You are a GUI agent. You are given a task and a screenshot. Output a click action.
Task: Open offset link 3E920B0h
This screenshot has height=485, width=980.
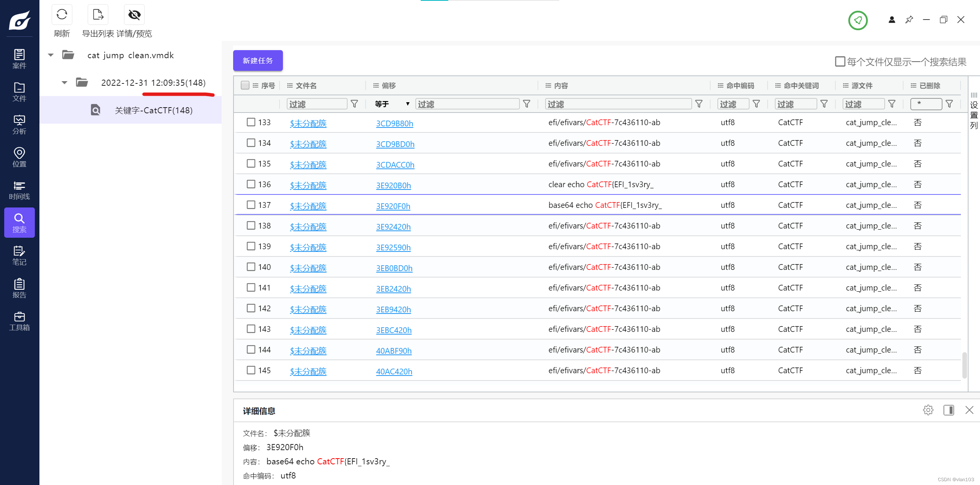[393, 186]
